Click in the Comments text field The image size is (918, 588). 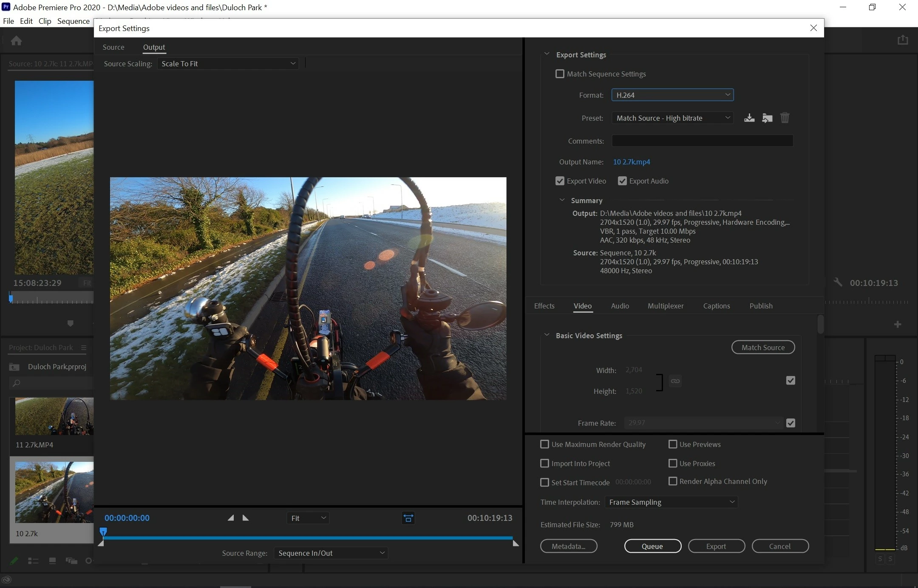point(702,141)
